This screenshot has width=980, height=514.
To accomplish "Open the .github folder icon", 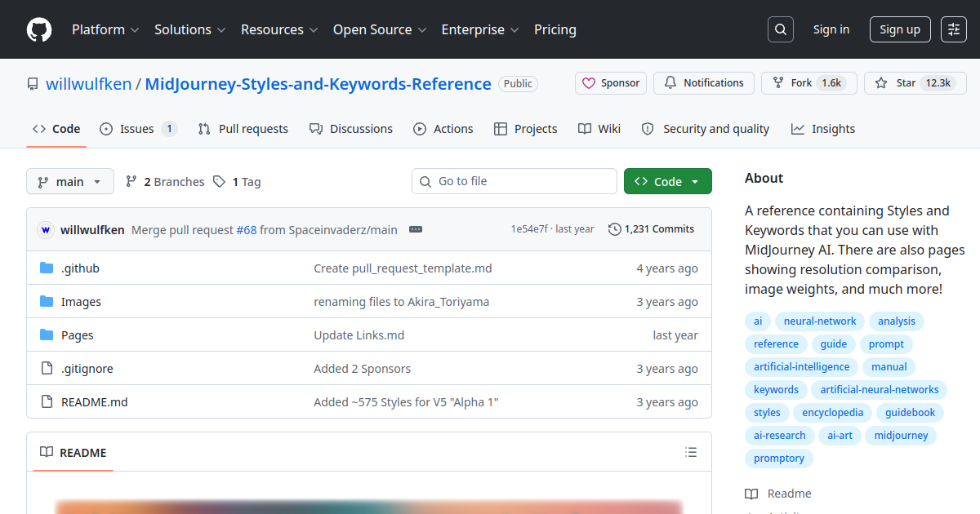I will pyautogui.click(x=47, y=268).
